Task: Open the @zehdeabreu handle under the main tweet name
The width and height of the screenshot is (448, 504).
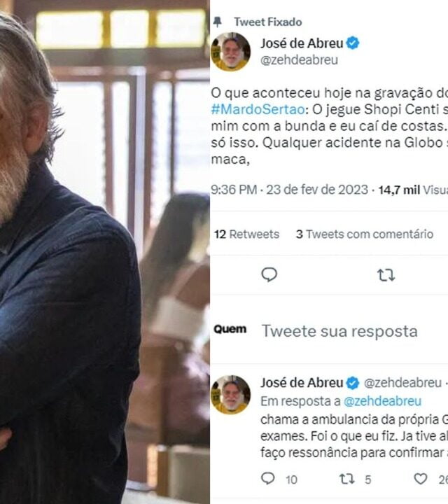Action: 299,60
